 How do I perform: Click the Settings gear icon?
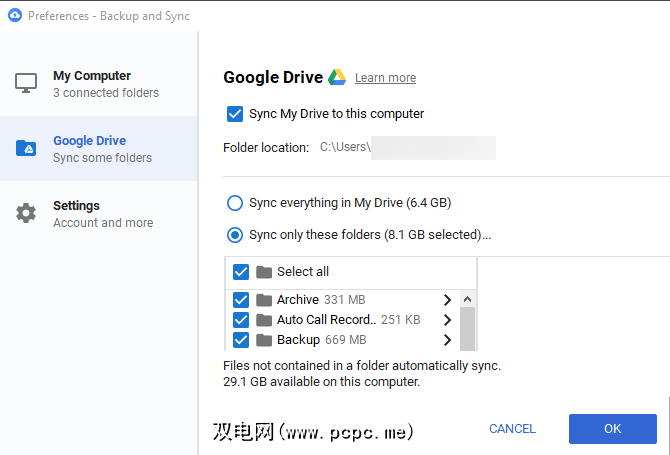(x=26, y=213)
